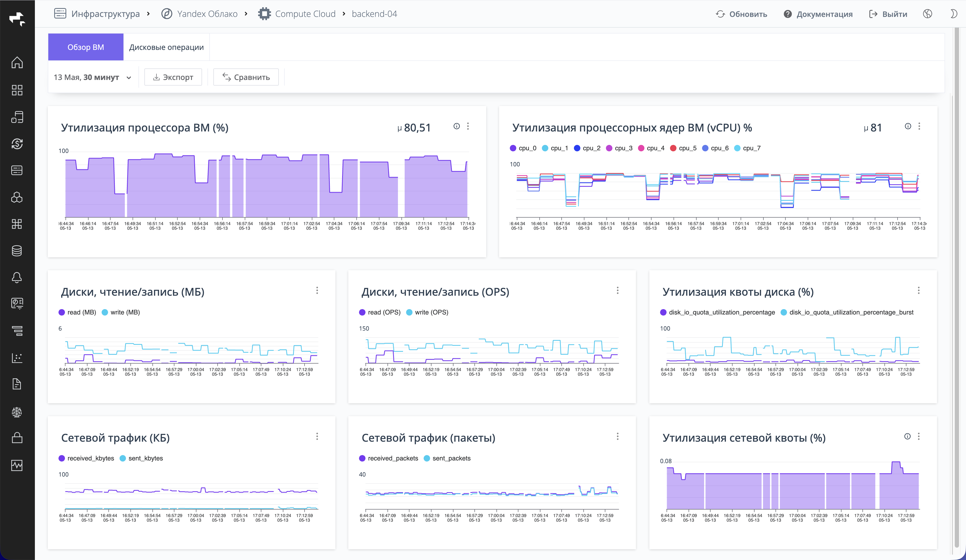Toggle cpu_0 series in legend

tap(523, 148)
